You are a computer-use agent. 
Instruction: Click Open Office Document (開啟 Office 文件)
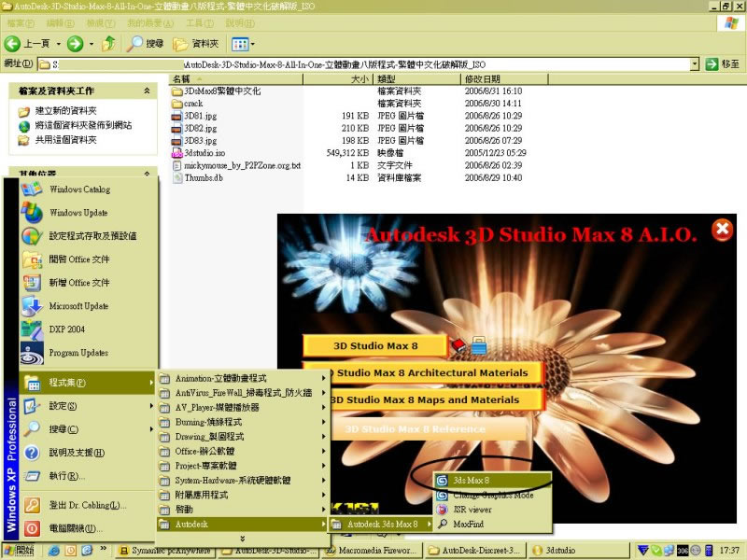click(88, 259)
